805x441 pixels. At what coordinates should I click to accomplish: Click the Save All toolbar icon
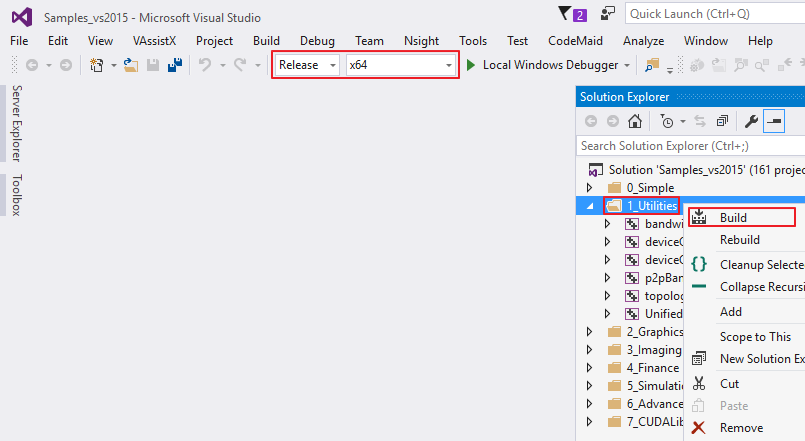175,65
